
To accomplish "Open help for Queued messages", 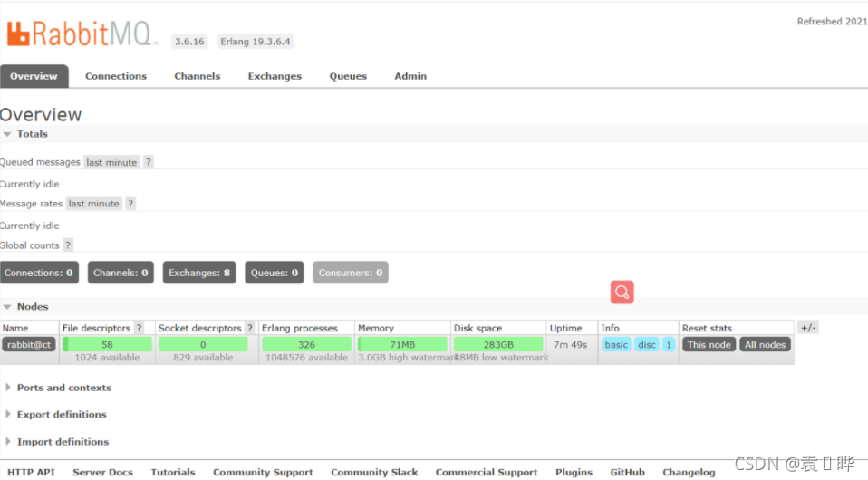I will click(148, 162).
